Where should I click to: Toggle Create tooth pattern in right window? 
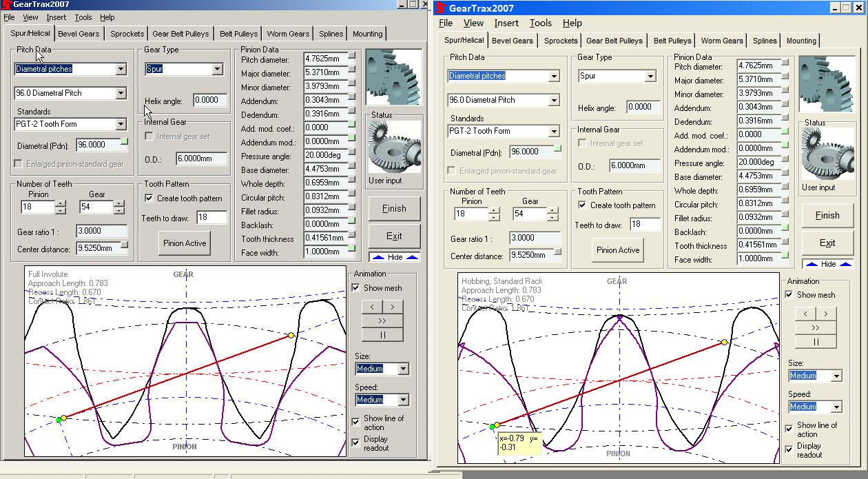click(x=583, y=205)
